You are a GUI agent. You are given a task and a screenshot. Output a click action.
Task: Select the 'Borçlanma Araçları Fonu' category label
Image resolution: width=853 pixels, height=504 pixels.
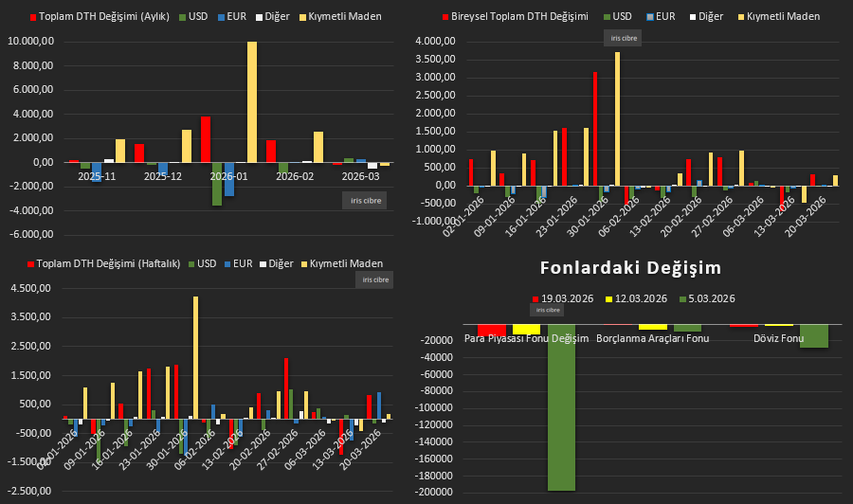[653, 339]
